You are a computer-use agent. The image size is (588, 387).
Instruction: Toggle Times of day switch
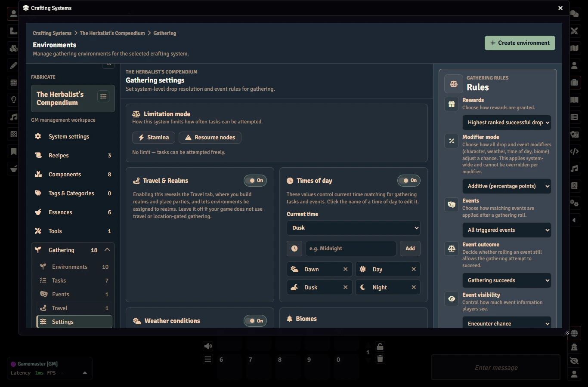point(409,181)
